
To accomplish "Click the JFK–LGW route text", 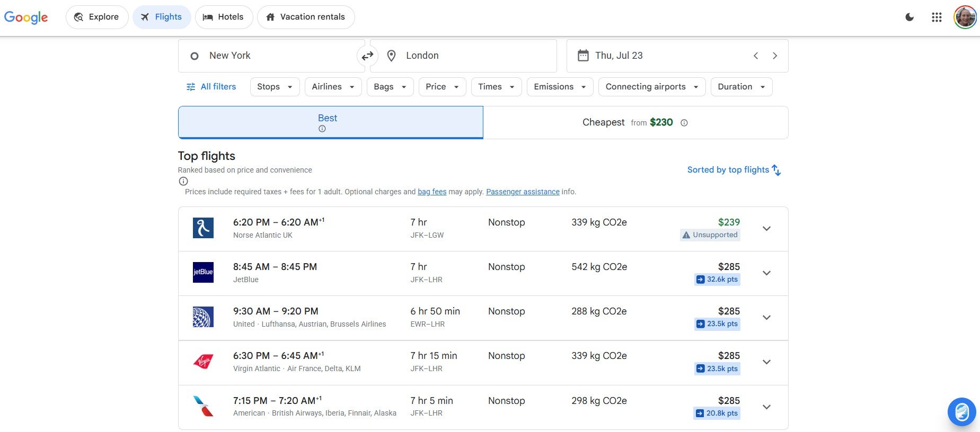I will (x=427, y=235).
